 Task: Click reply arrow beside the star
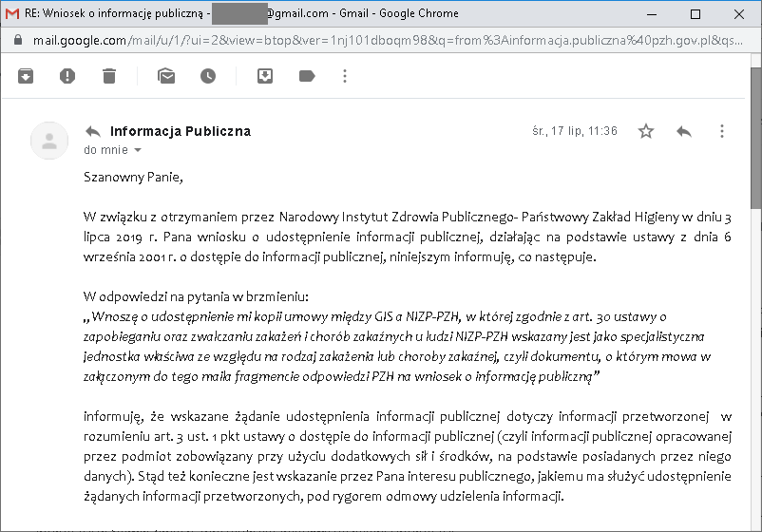683,131
